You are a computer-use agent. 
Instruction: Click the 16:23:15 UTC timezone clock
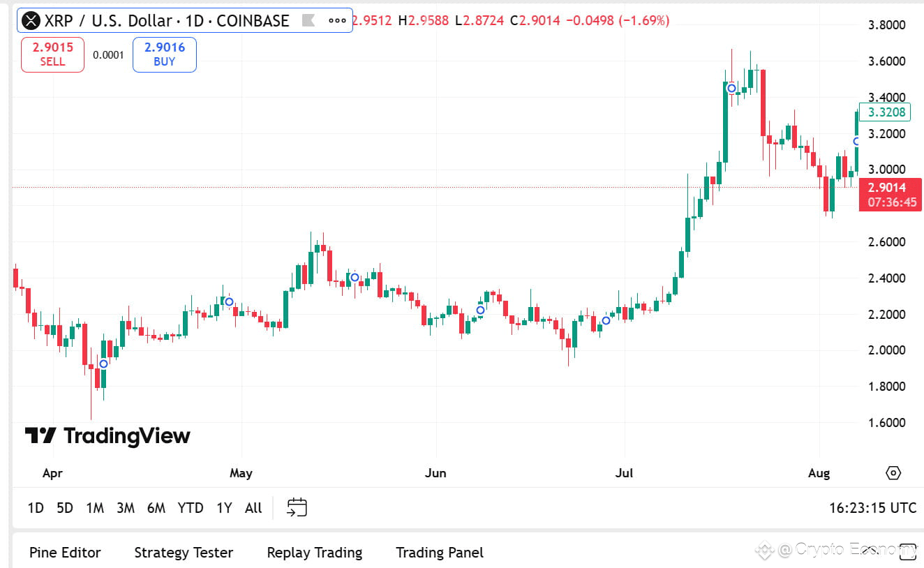pos(872,508)
